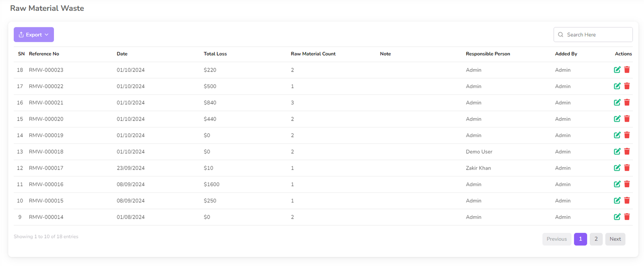Edit the RMW-000018 Demo User entry
Image resolution: width=644 pixels, height=266 pixels.
point(617,151)
